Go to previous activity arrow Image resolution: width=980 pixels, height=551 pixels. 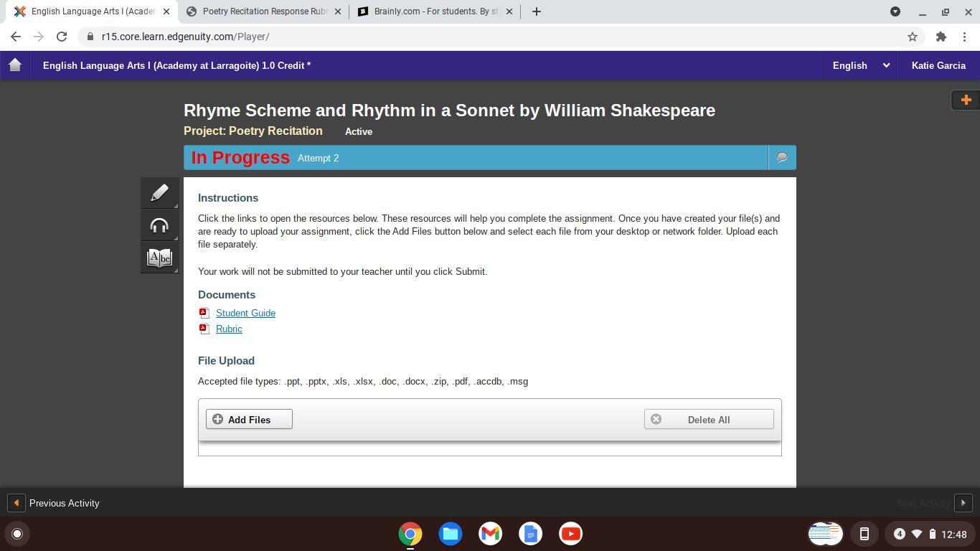click(16, 503)
